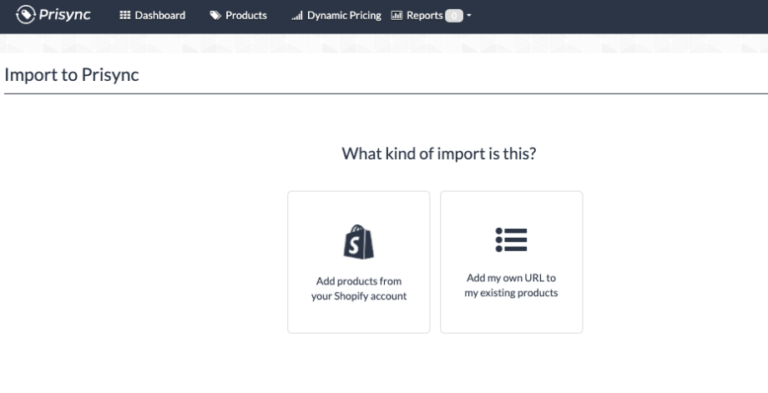
Task: Click the Import to Prisync page heading
Action: [72, 74]
